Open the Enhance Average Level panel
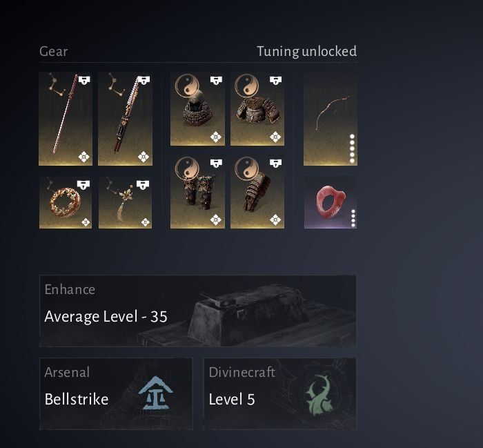The height and width of the screenshot is (448, 483). click(x=198, y=311)
